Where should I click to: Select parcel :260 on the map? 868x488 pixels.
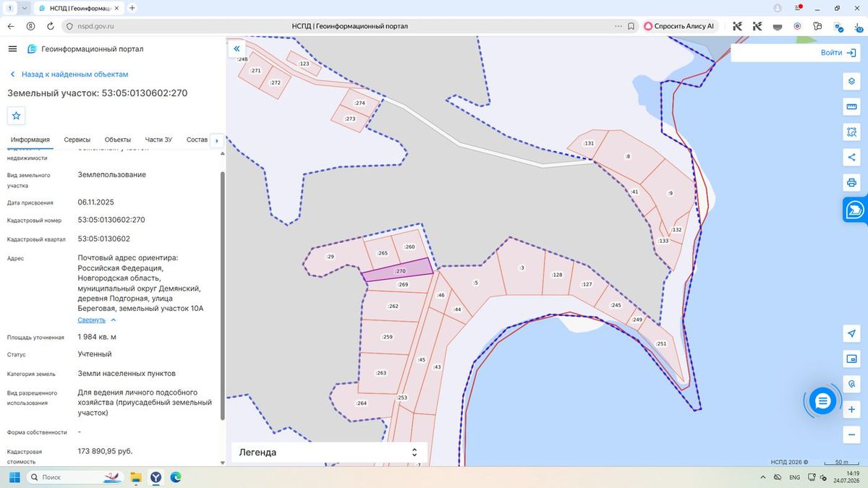pyautogui.click(x=409, y=247)
